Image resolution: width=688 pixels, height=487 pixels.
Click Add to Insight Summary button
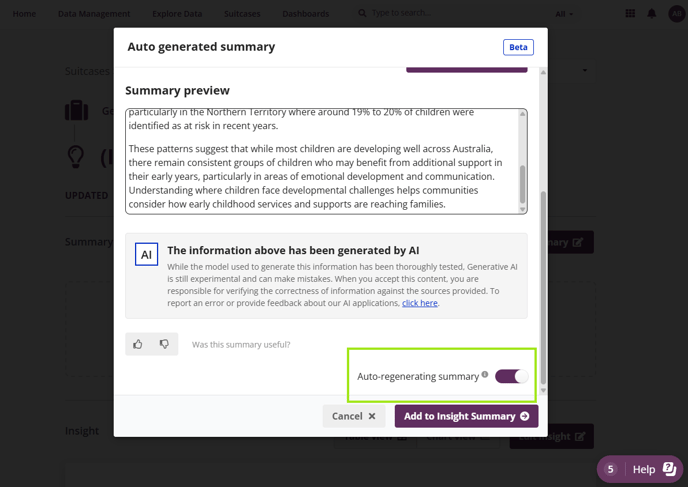[x=466, y=416]
